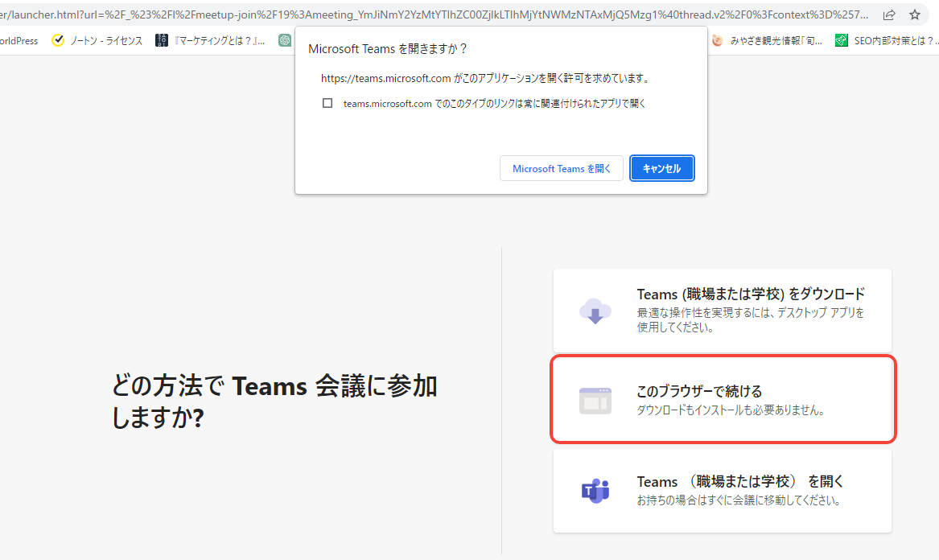The image size is (939, 560).
Task: Click the Norton checkmark bookmark icon
Action: 58,40
